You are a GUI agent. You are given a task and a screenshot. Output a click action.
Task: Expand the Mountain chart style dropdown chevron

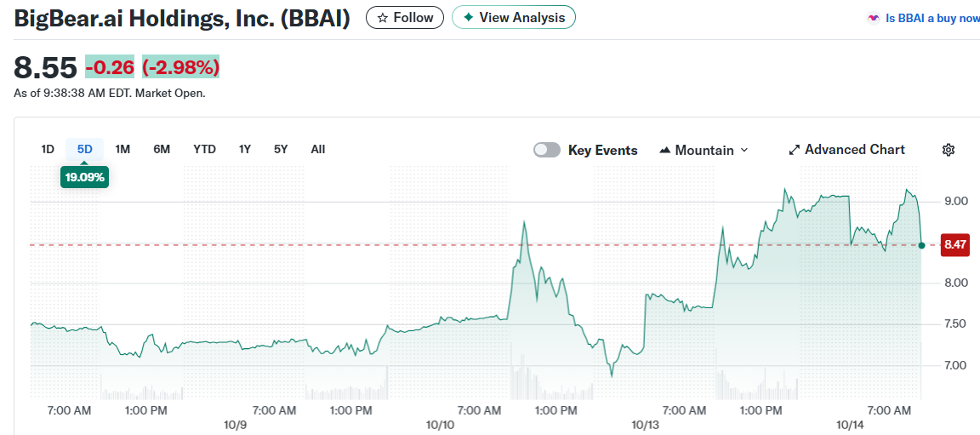pos(744,150)
